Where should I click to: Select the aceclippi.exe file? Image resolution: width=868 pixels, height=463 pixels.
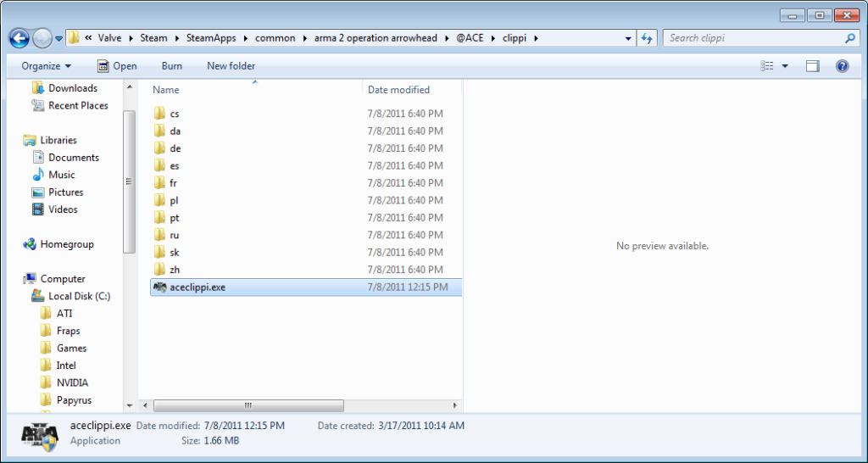[x=305, y=287]
